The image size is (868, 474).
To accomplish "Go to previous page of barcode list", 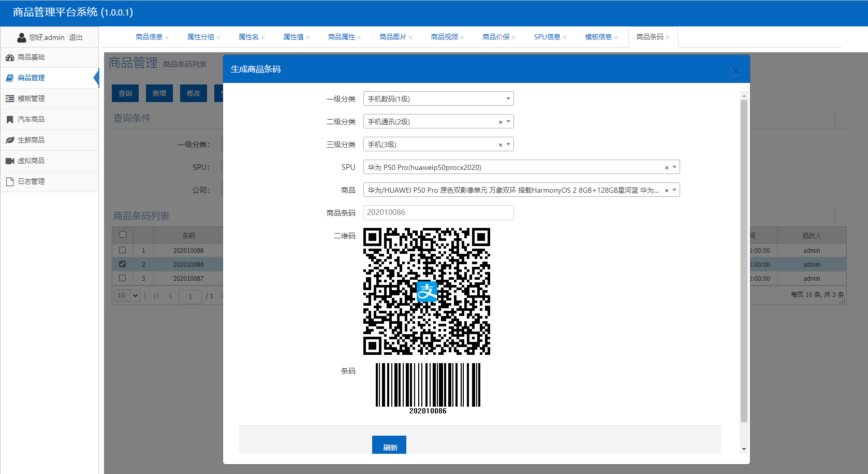I will (170, 296).
